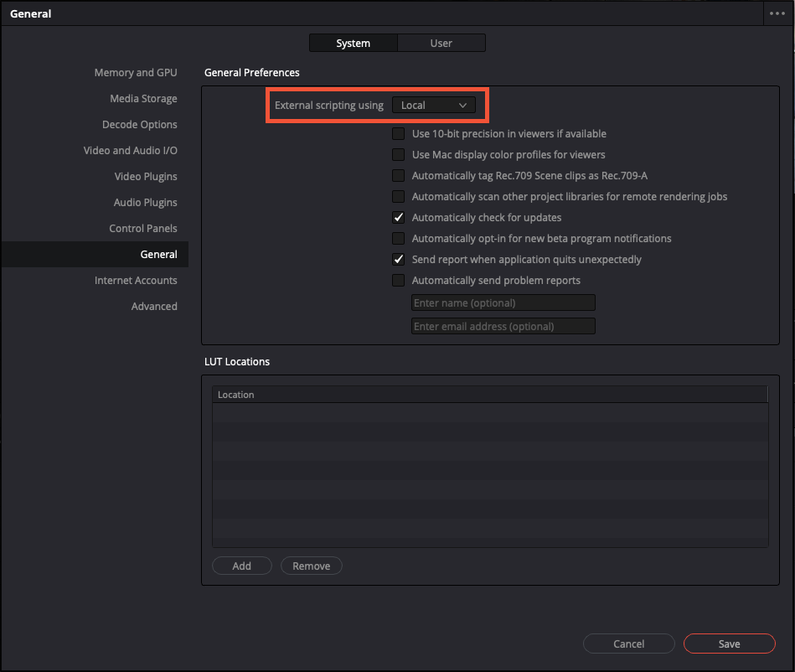Open the Internet Accounts page
Viewport: 795px width, 672px height.
pyautogui.click(x=136, y=280)
